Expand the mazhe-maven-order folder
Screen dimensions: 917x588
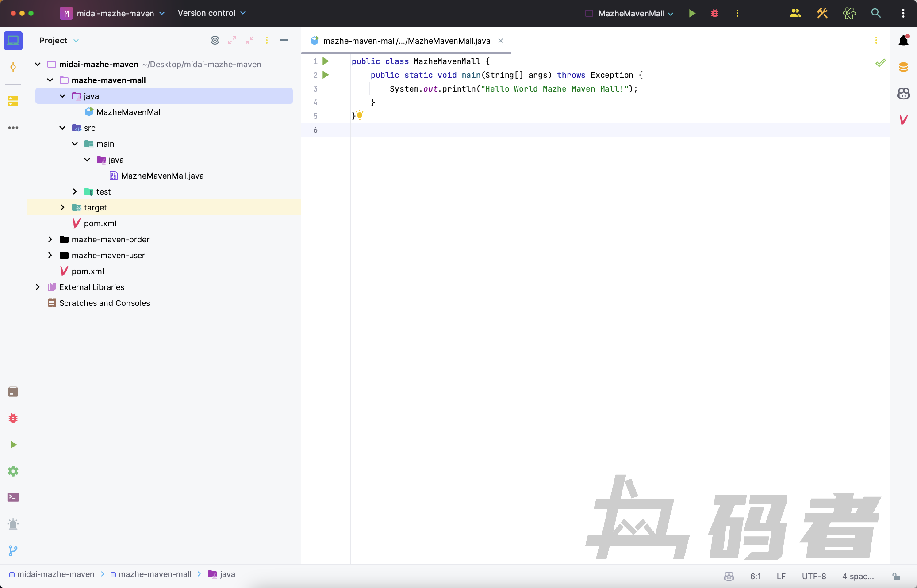pyautogui.click(x=50, y=239)
